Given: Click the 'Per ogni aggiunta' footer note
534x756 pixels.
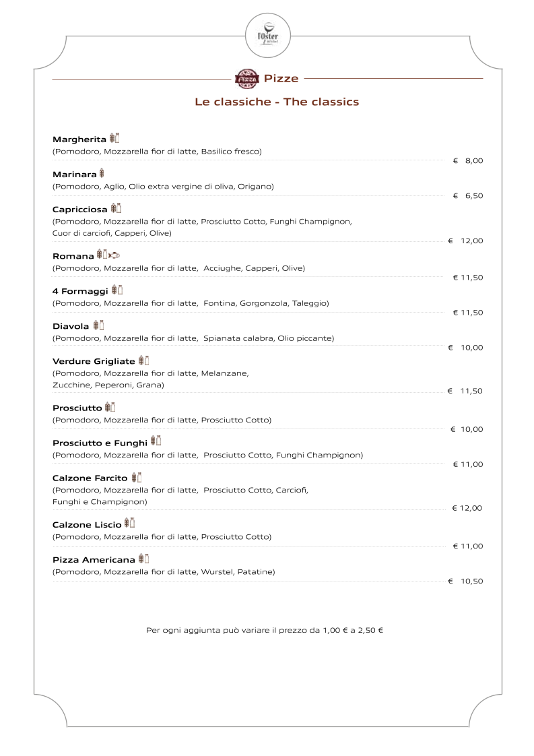Looking at the screenshot, I should pos(265,630).
